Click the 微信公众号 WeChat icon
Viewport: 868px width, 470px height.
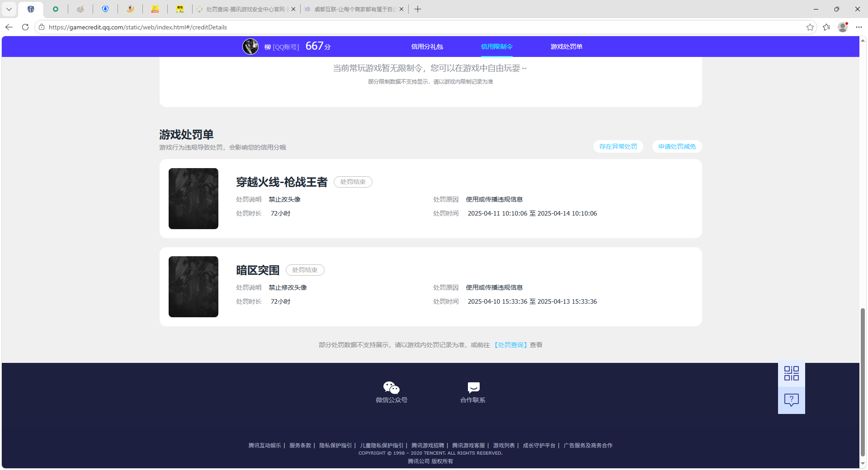tap(392, 388)
